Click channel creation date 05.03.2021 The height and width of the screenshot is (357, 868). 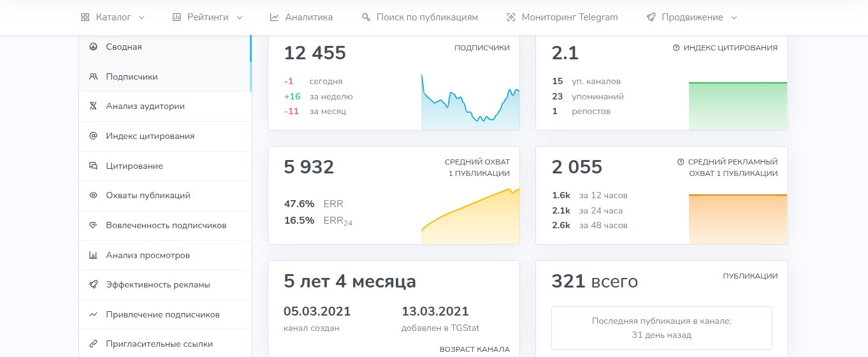click(x=317, y=312)
